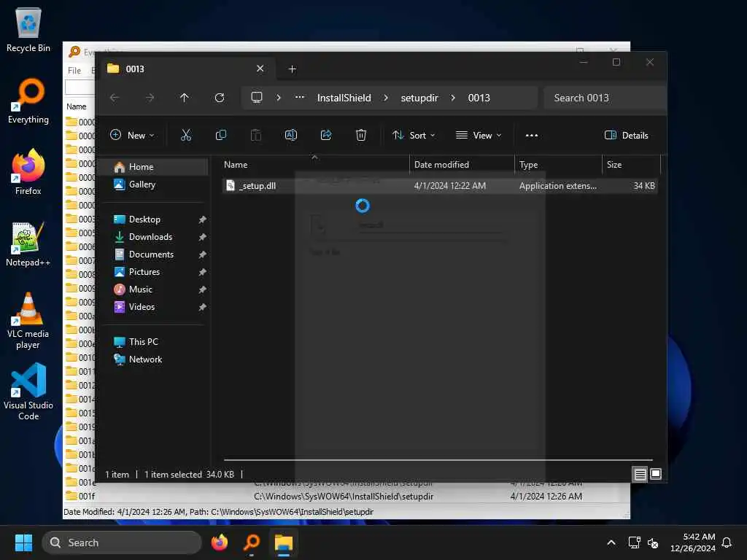Viewport: 747px width, 560px height.
Task: Open Documents in the Explorer sidebar
Action: pyautogui.click(x=152, y=254)
